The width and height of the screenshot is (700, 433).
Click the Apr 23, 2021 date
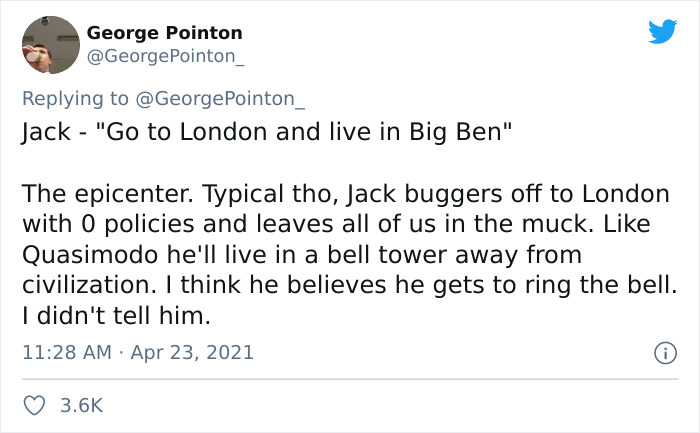click(x=200, y=353)
